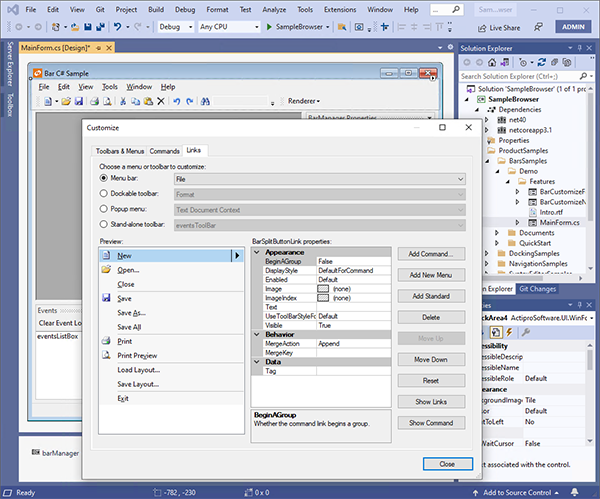Click the Add Standard button
Image resolution: width=600 pixels, height=499 pixels.
431,296
